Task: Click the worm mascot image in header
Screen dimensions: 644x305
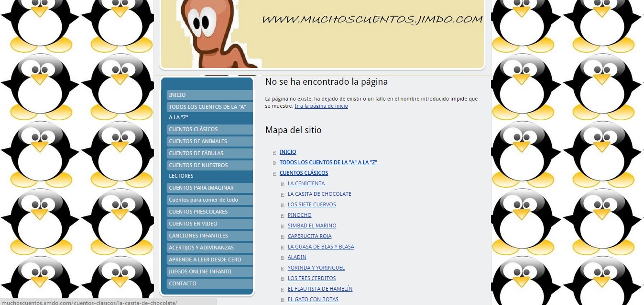Action: (x=215, y=34)
